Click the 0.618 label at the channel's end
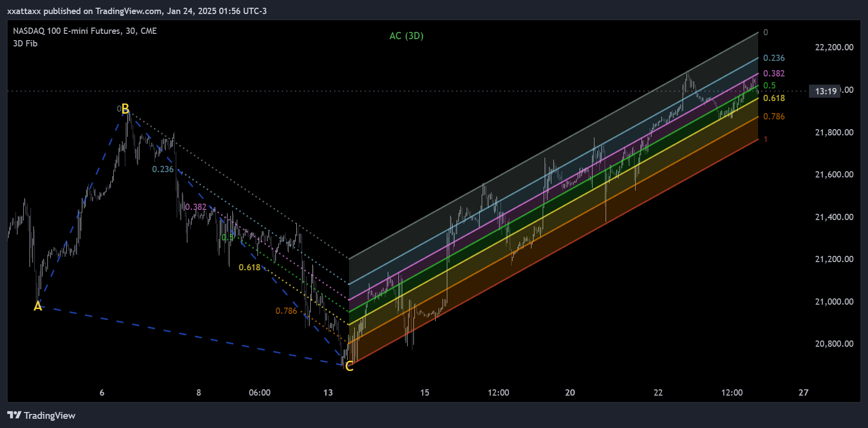This screenshot has height=428, width=868. click(x=774, y=98)
